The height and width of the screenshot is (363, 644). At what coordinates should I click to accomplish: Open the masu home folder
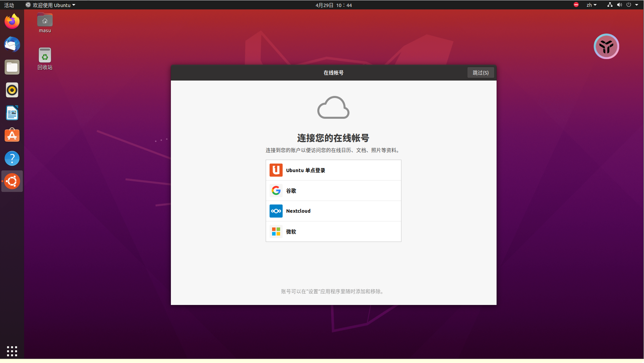[45, 21]
